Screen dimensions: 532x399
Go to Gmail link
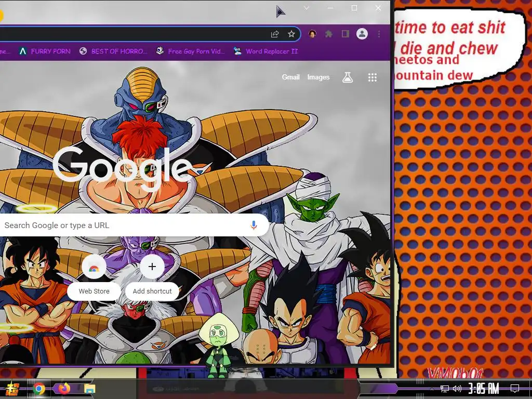click(x=290, y=77)
